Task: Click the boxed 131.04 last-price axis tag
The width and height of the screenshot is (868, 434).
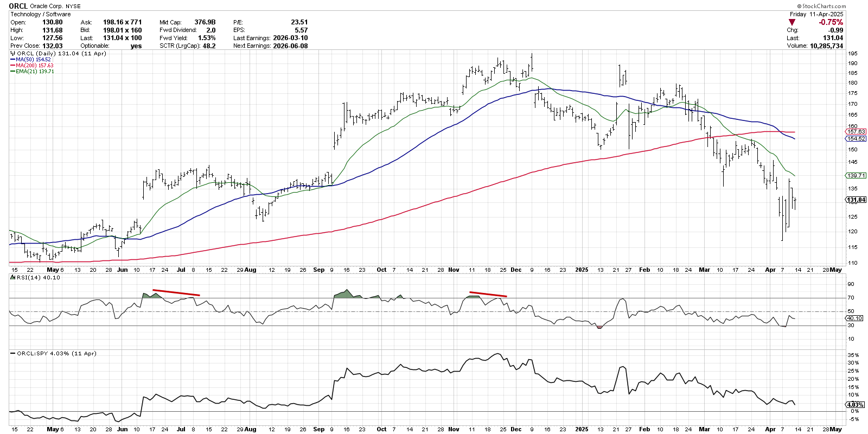Action: 856,200
